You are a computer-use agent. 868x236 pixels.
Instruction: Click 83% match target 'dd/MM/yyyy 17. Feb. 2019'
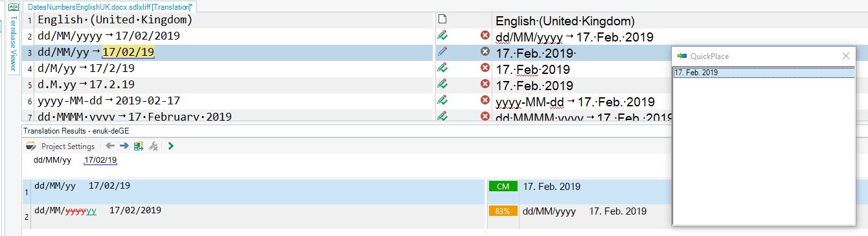click(585, 211)
